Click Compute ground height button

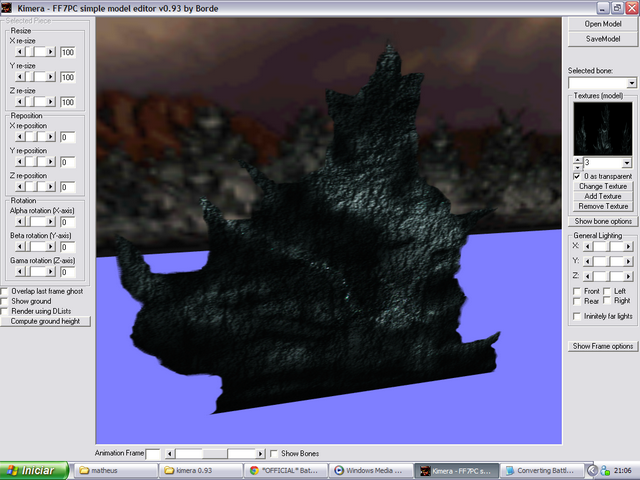point(45,321)
